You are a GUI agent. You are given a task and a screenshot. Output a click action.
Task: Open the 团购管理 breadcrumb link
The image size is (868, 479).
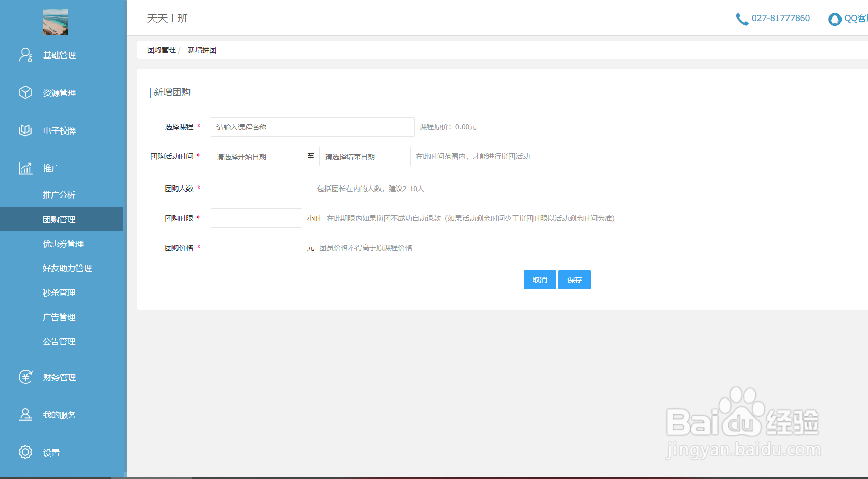tap(160, 49)
